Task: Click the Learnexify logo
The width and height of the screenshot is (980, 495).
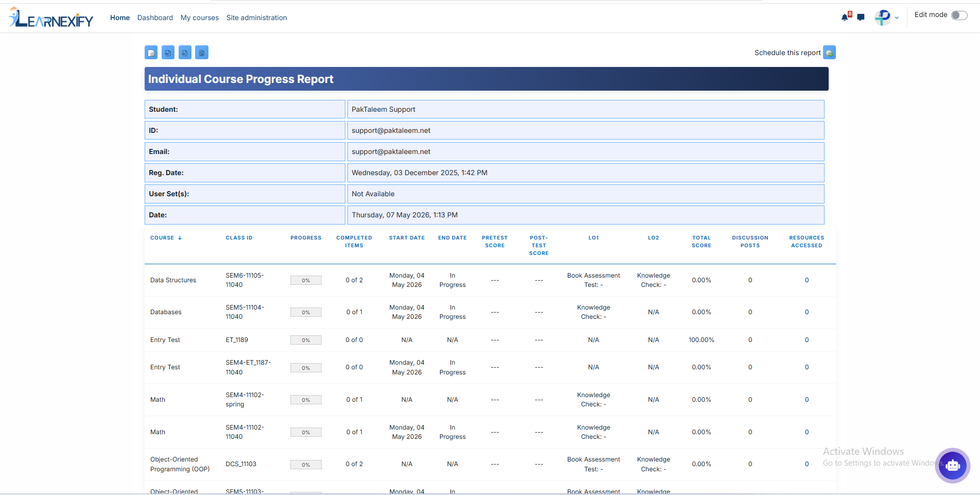Action: coord(51,18)
